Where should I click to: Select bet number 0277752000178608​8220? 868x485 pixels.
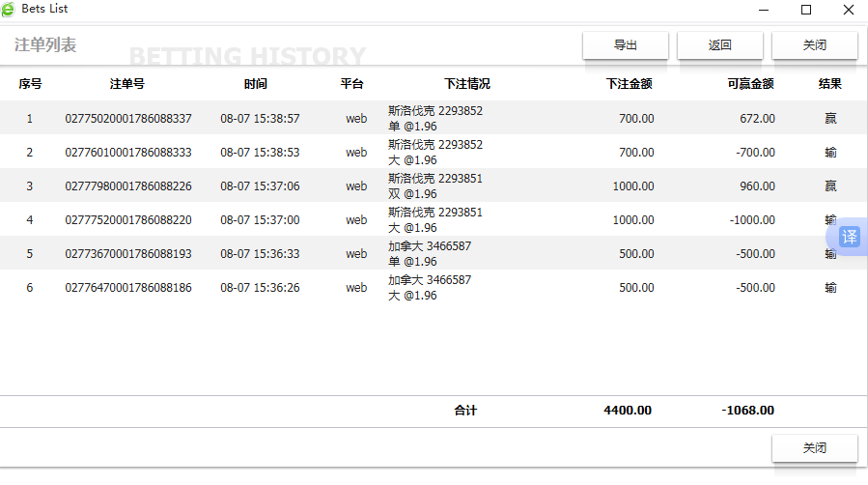pos(128,220)
